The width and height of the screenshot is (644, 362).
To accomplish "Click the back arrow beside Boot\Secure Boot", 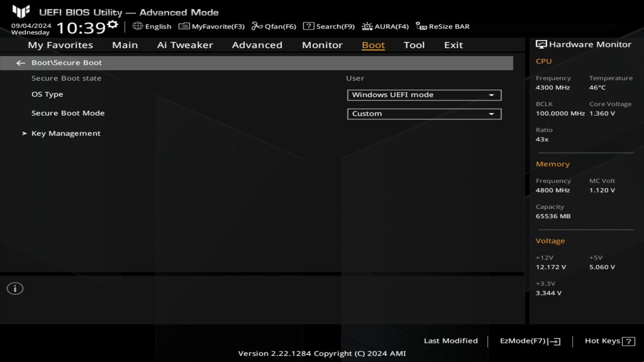I will coord(21,63).
